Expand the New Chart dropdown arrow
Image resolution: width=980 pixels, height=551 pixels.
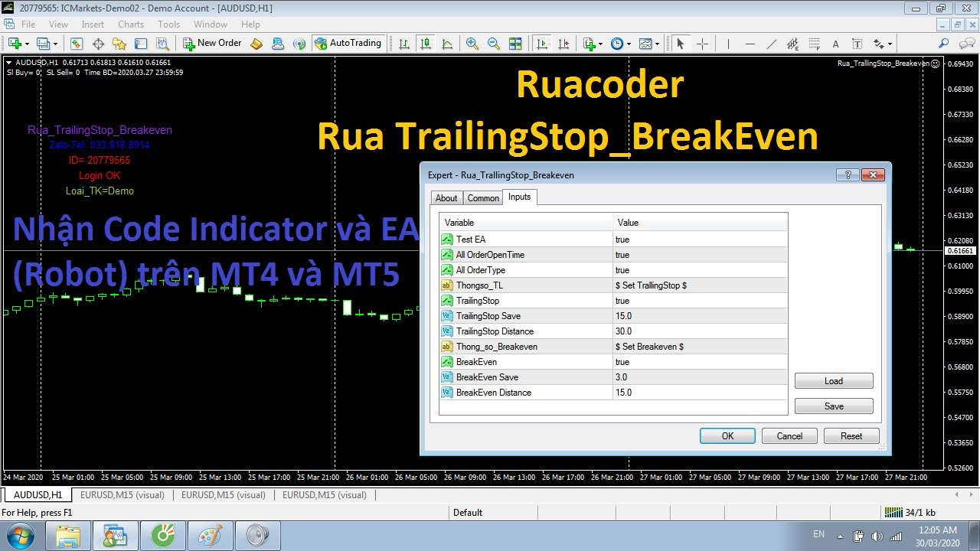(x=27, y=44)
